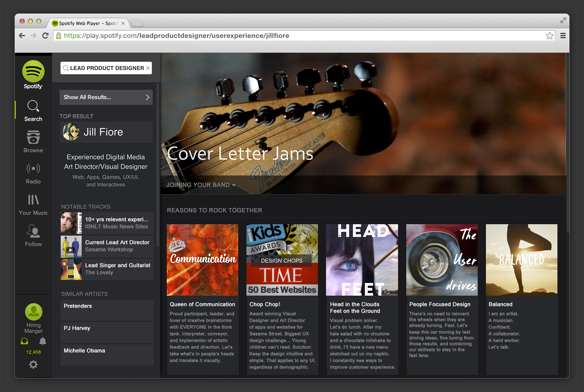Select the Spotify Web Player tab
Image resolution: width=584 pixels, height=392 pixels.
click(x=88, y=23)
